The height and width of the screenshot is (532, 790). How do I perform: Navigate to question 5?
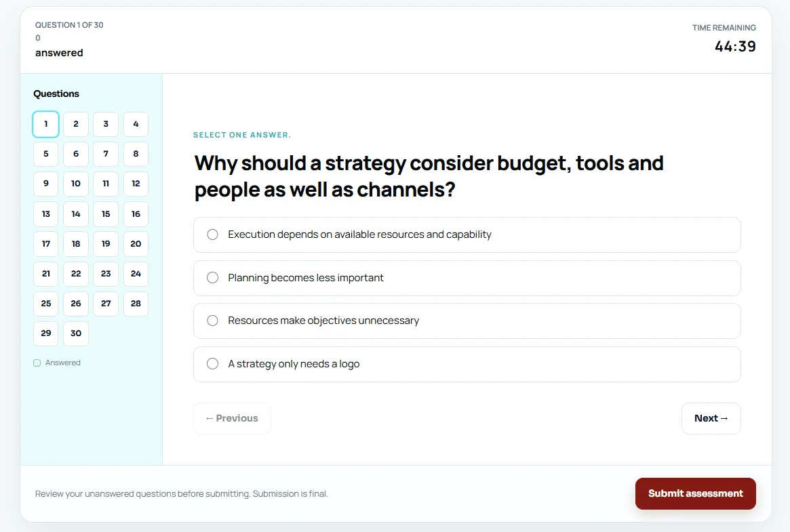point(46,154)
